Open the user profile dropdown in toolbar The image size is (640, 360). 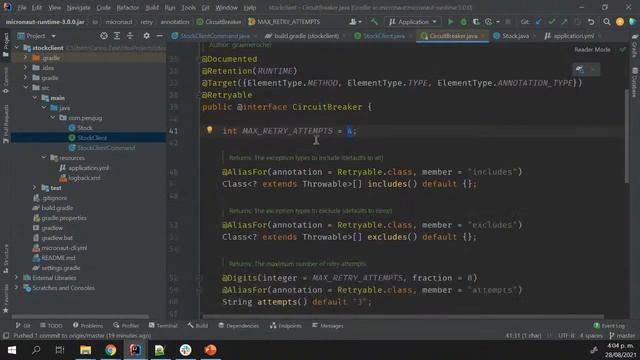click(x=356, y=22)
